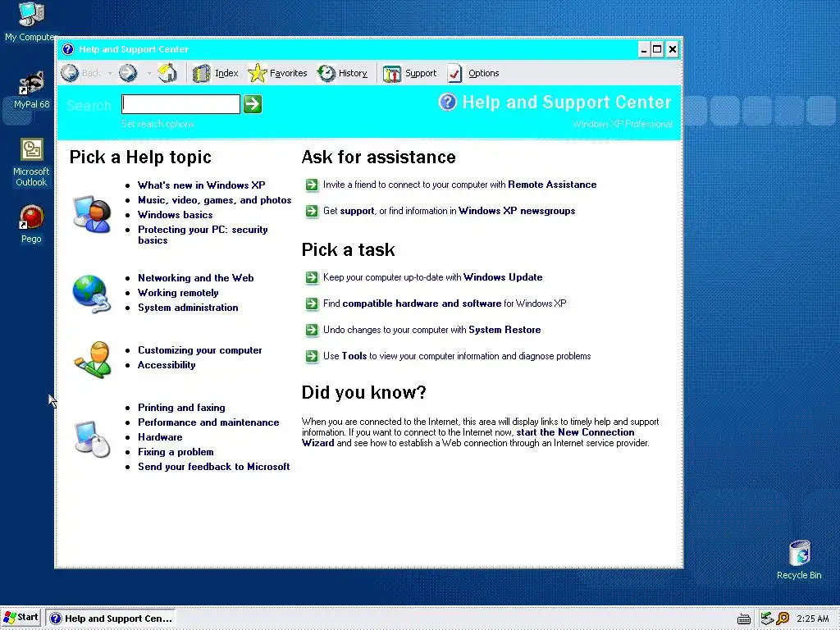Click the Back arrow button

click(70, 73)
